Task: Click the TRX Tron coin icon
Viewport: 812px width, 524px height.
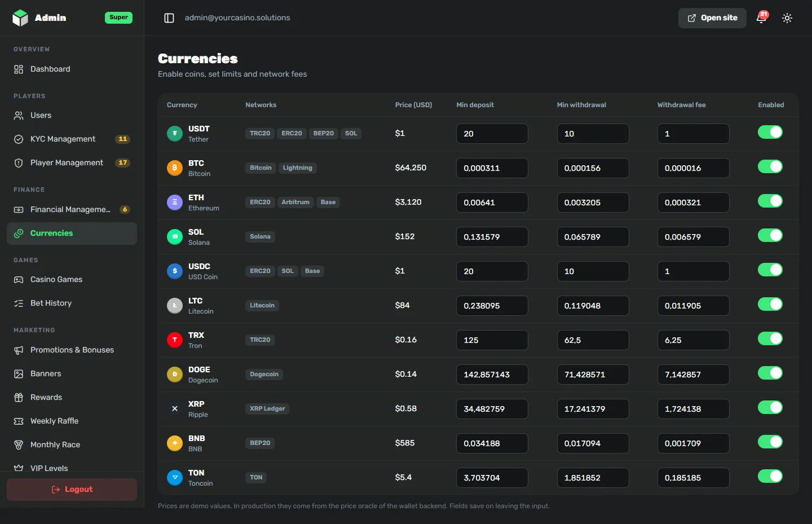Action: point(175,340)
